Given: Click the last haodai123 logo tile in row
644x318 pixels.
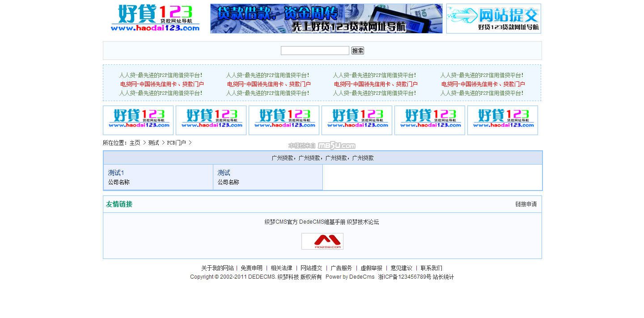Looking at the screenshot, I should click(x=502, y=120).
